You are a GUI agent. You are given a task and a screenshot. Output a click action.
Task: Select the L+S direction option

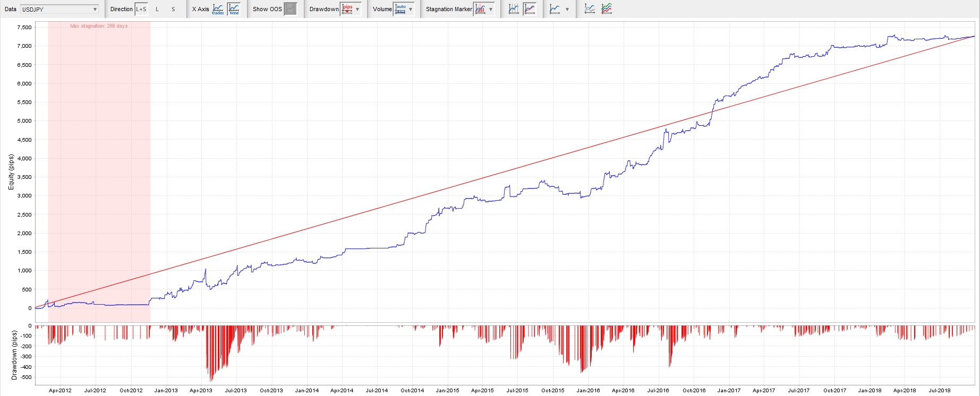(141, 9)
